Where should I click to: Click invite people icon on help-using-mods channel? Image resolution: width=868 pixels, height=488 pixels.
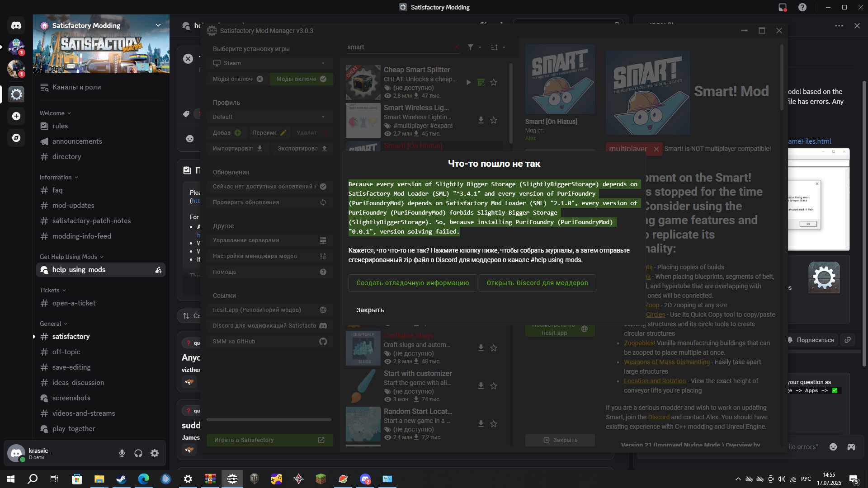click(x=158, y=270)
